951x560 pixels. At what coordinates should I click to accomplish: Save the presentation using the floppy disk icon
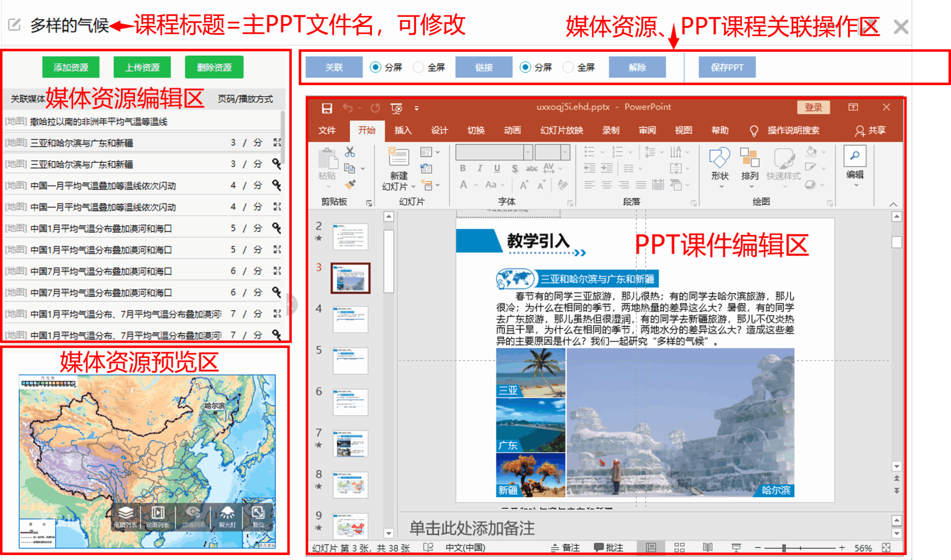(x=327, y=108)
